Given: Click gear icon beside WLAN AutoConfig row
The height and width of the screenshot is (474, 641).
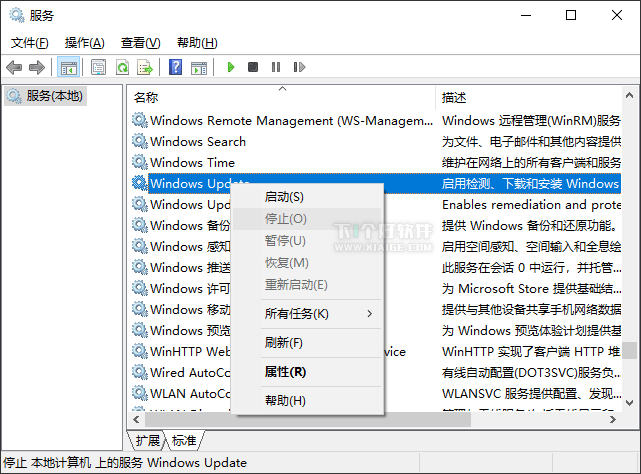Looking at the screenshot, I should [x=139, y=393].
